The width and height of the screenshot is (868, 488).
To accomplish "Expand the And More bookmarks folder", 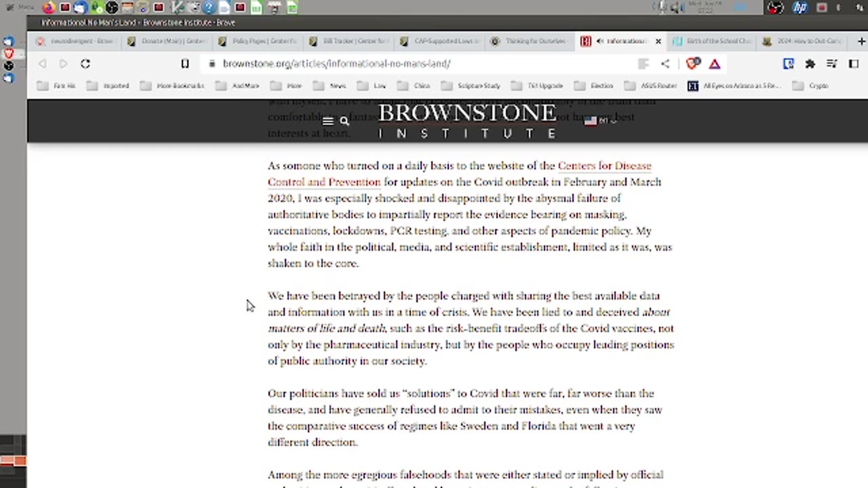I will pos(237,86).
